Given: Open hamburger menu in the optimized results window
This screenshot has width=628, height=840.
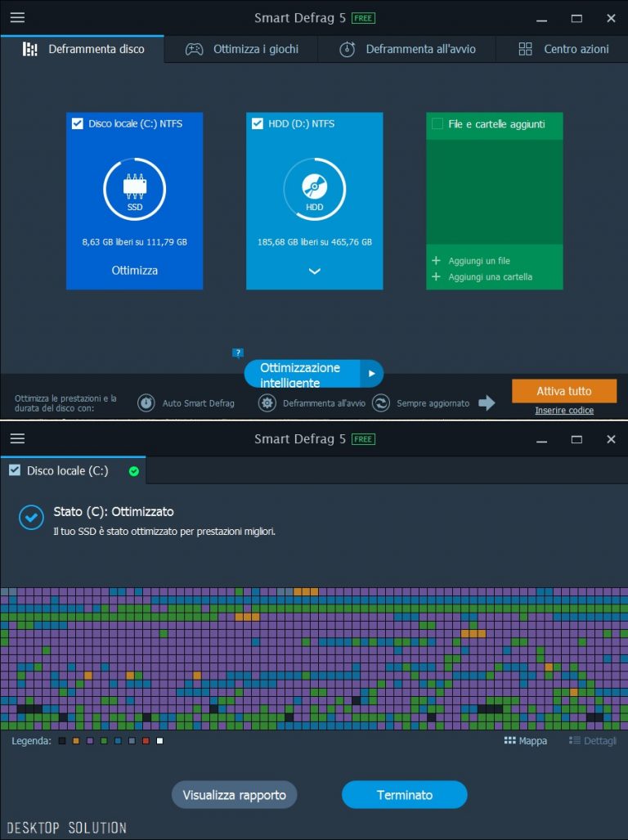Looking at the screenshot, I should click(18, 438).
